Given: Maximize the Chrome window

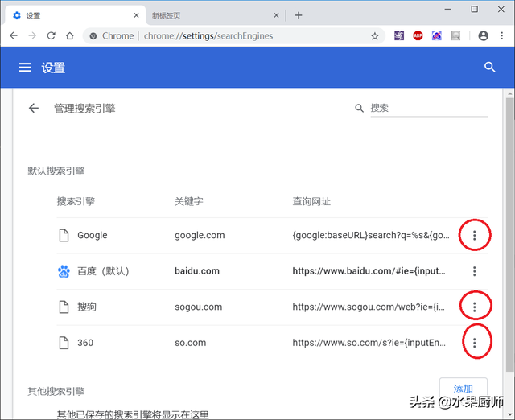Looking at the screenshot, I should [474, 9].
